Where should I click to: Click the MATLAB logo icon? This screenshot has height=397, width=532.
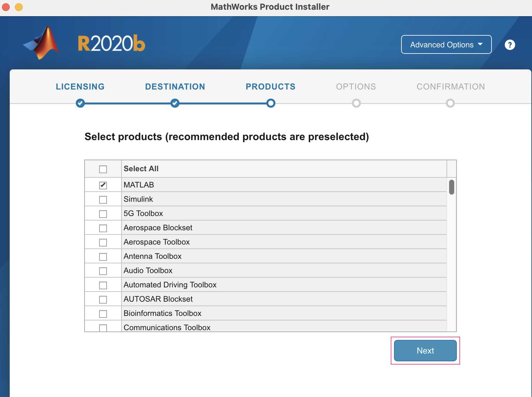[42, 43]
